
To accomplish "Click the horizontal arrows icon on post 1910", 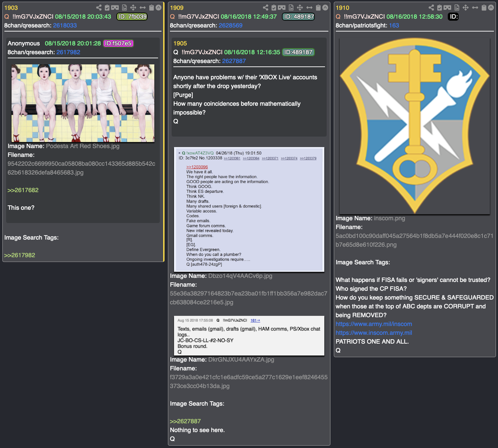I will pyautogui.click(x=475, y=7).
